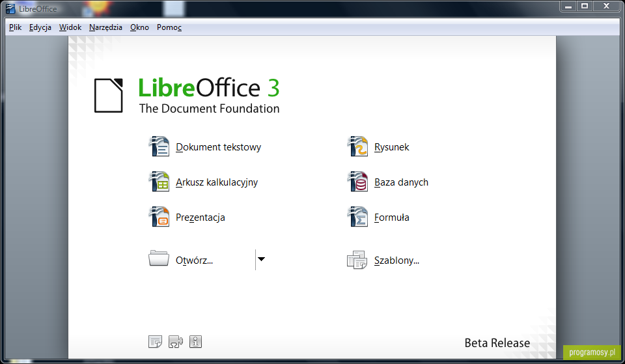Viewport: 625px width, 364px height.
Task: Click the information icon at bottom
Action: click(195, 342)
